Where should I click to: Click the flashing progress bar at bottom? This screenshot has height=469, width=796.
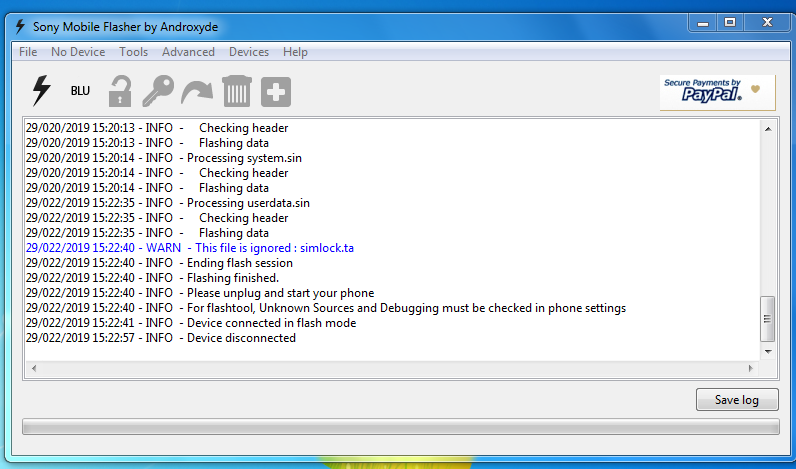click(401, 426)
